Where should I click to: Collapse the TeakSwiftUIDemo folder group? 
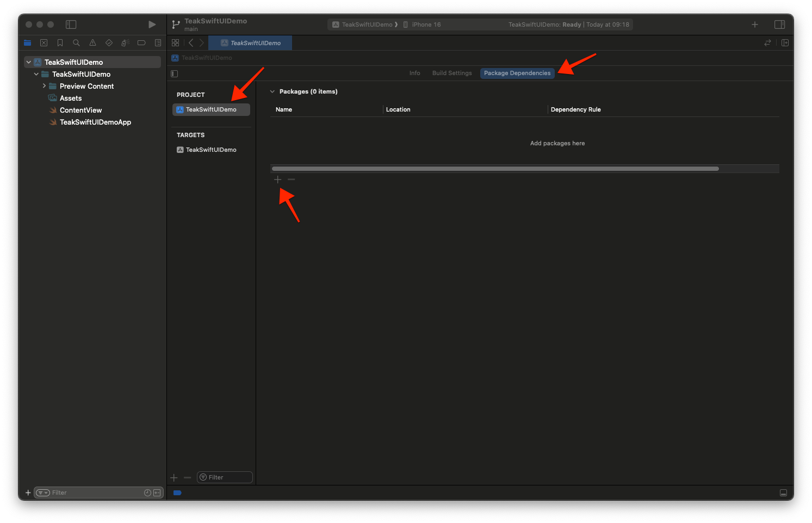tap(36, 74)
